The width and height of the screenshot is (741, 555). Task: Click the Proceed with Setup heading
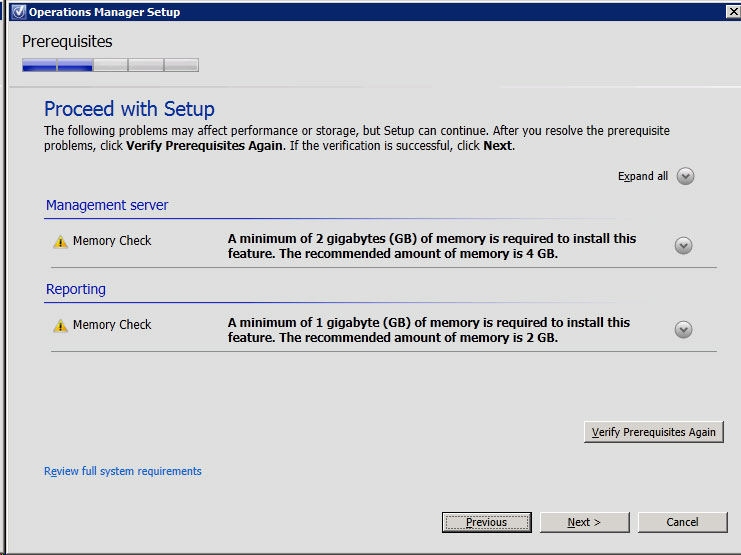click(129, 109)
